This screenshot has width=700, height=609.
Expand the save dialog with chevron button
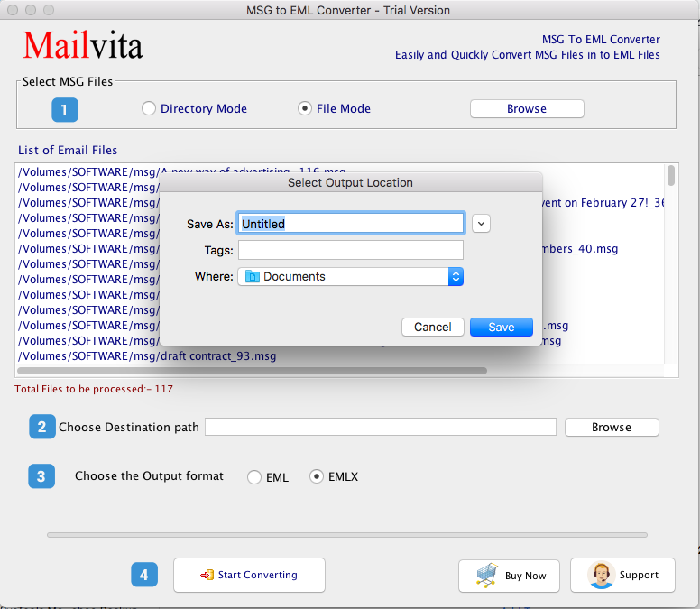[481, 224]
